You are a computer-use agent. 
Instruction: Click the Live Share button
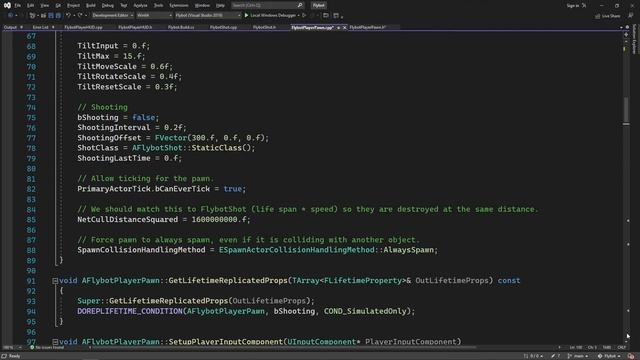point(608,16)
